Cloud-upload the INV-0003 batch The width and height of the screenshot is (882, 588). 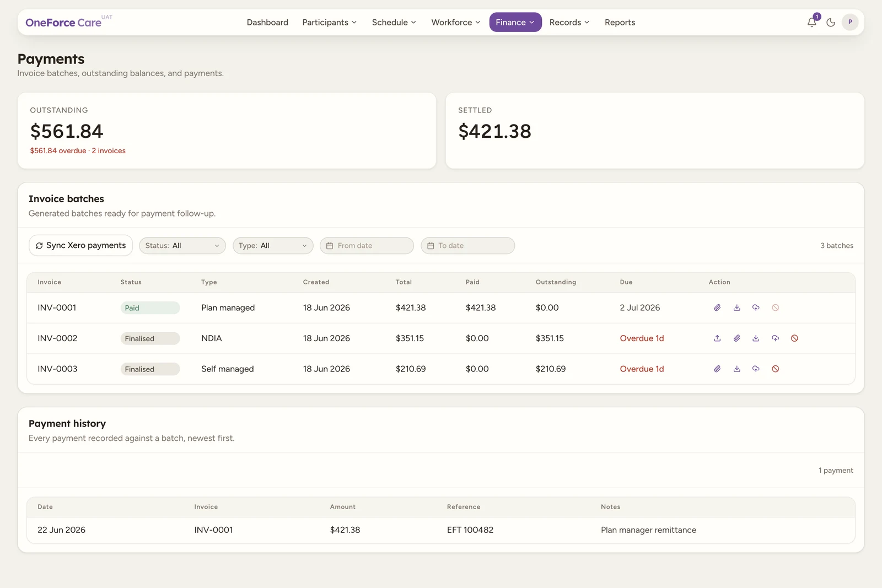756,369
